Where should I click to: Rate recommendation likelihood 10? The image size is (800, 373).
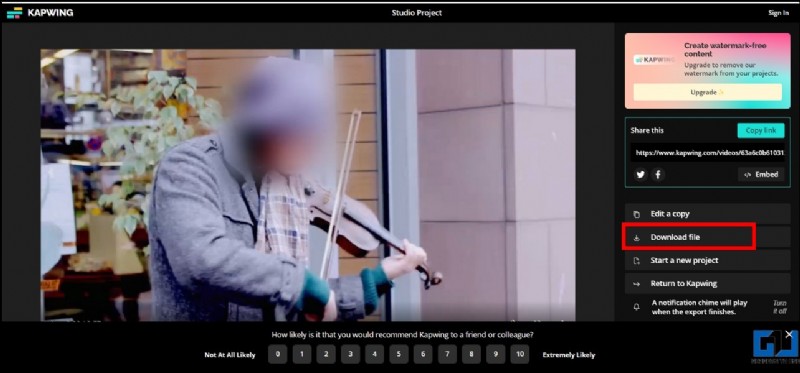[x=520, y=354]
